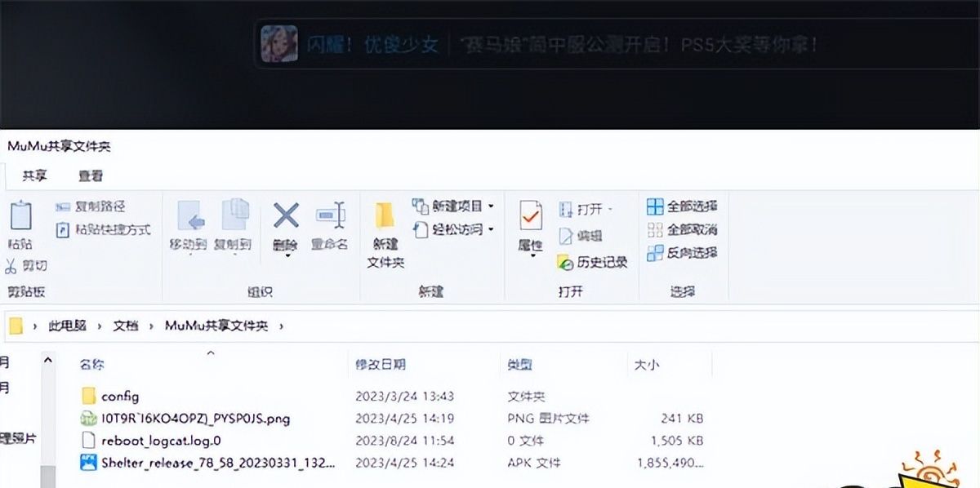
Task: Create a new folder with 新建文件夹
Action: (x=385, y=235)
